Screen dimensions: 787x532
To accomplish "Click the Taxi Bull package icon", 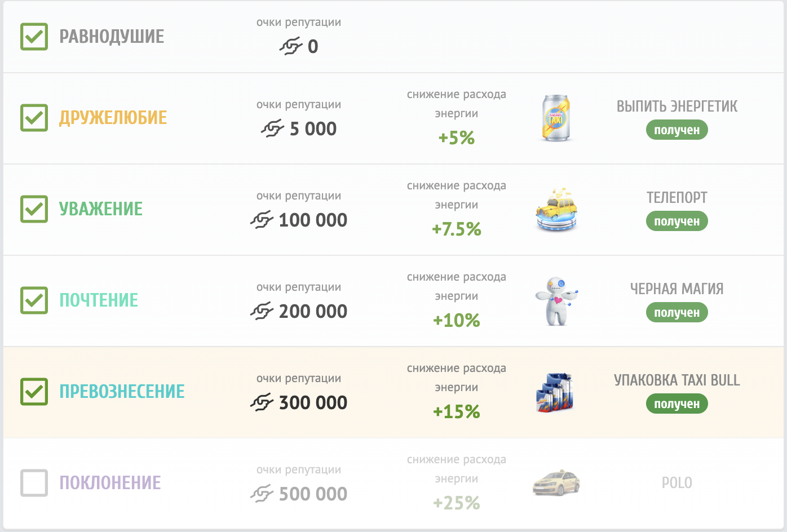I will click(x=555, y=392).
